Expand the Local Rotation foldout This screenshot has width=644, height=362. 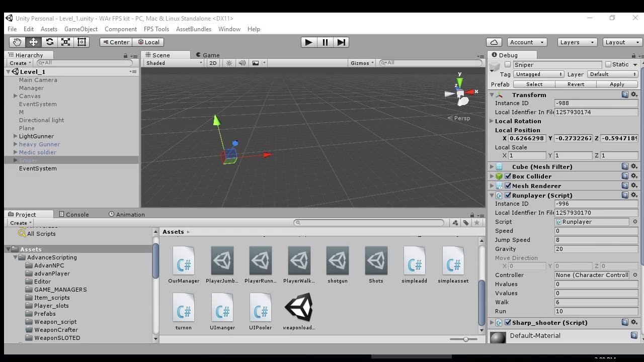(492, 121)
